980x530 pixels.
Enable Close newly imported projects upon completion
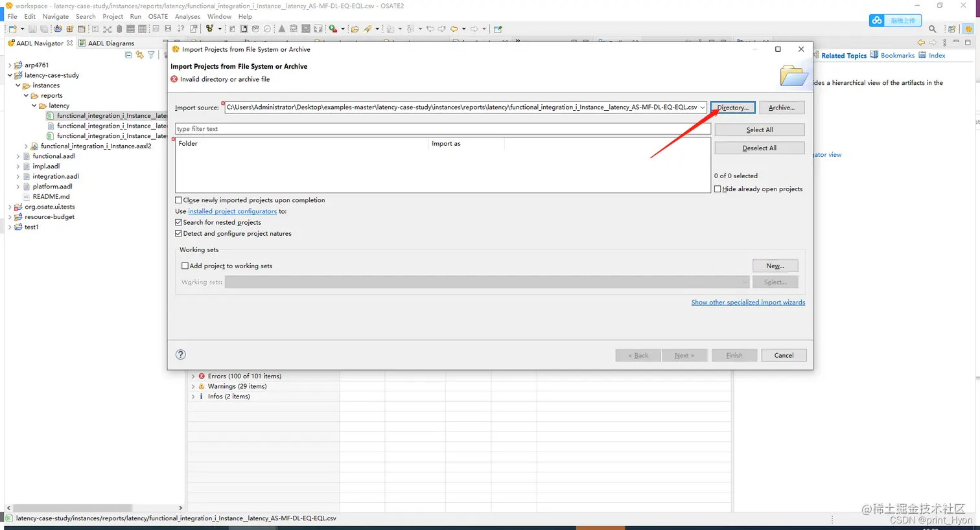[x=179, y=200]
